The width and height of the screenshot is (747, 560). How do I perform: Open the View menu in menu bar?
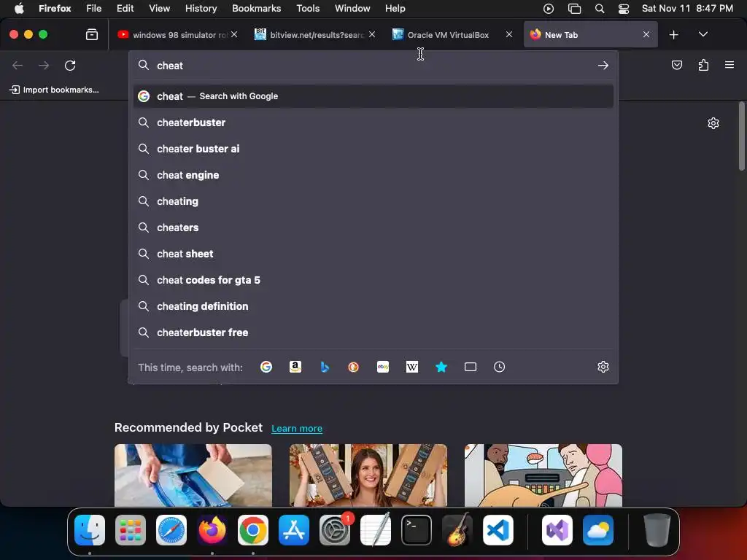tap(159, 8)
